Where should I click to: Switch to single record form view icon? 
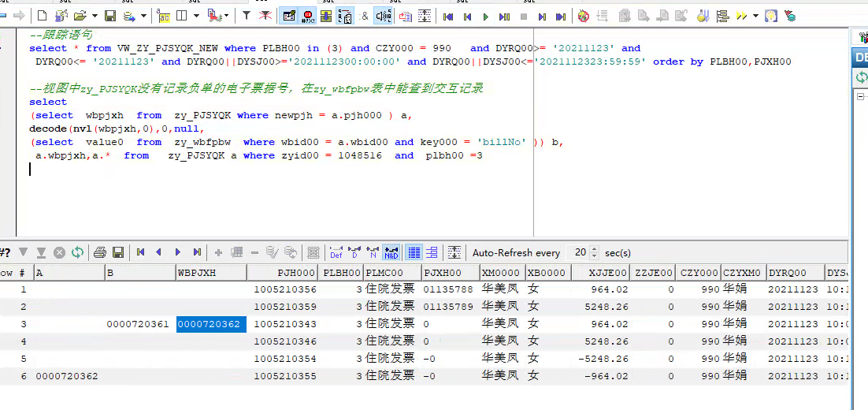432,252
